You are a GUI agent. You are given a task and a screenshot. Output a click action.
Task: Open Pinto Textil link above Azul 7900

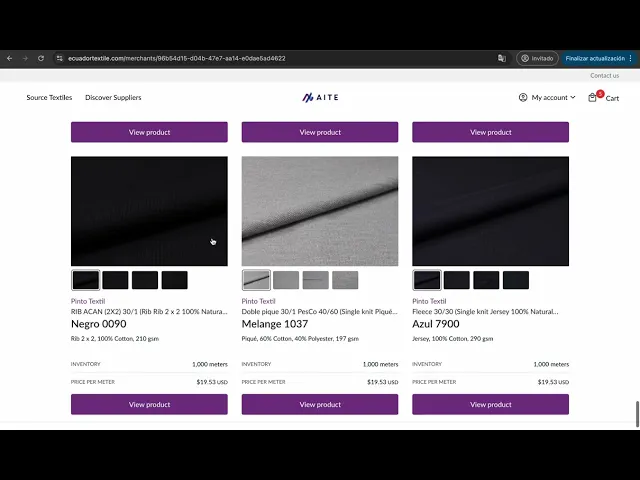pos(429,301)
